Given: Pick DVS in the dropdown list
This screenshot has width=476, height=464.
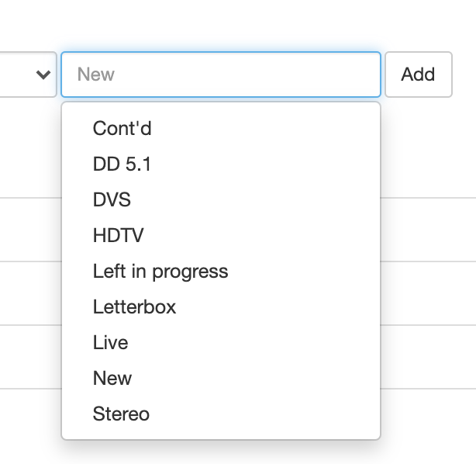Looking at the screenshot, I should pyautogui.click(x=112, y=199).
